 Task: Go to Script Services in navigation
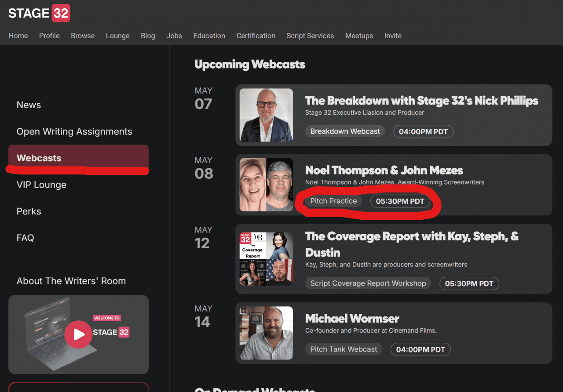click(x=310, y=36)
